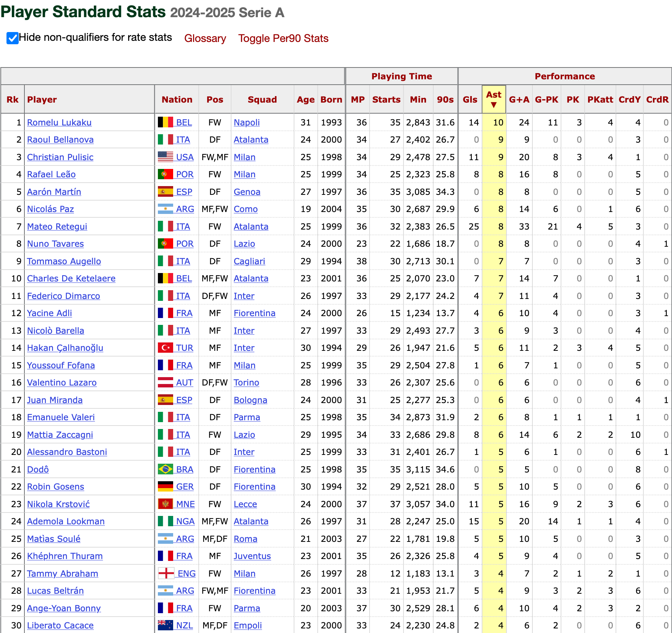Click the Turkey flag in Çalhanoğlu's row
672x633 pixels.
166,348
